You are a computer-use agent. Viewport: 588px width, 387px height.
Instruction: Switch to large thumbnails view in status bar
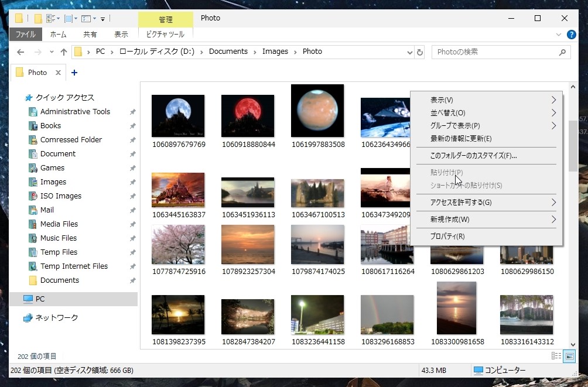pos(568,356)
